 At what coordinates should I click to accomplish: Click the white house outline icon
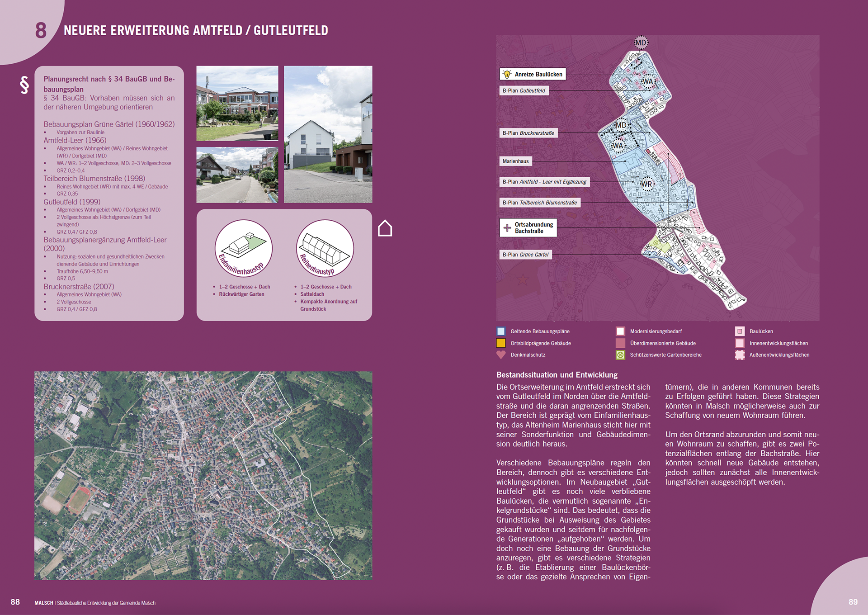(x=385, y=228)
